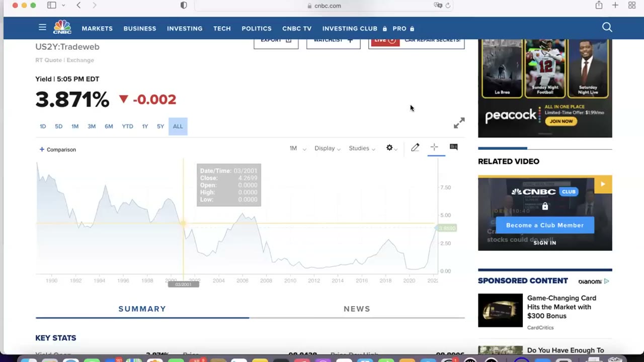Open Safari privacy report shield icon

coord(184,5)
